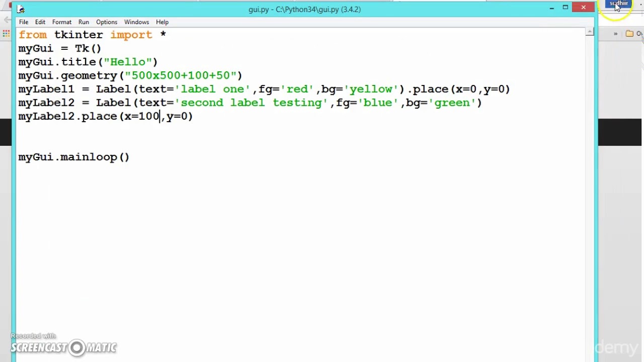Open the Help menu

(x=162, y=22)
